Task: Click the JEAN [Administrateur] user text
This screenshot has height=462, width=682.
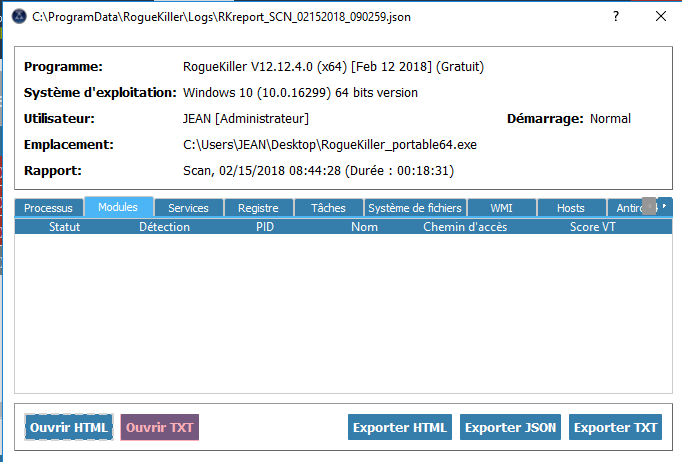Action: tap(246, 119)
